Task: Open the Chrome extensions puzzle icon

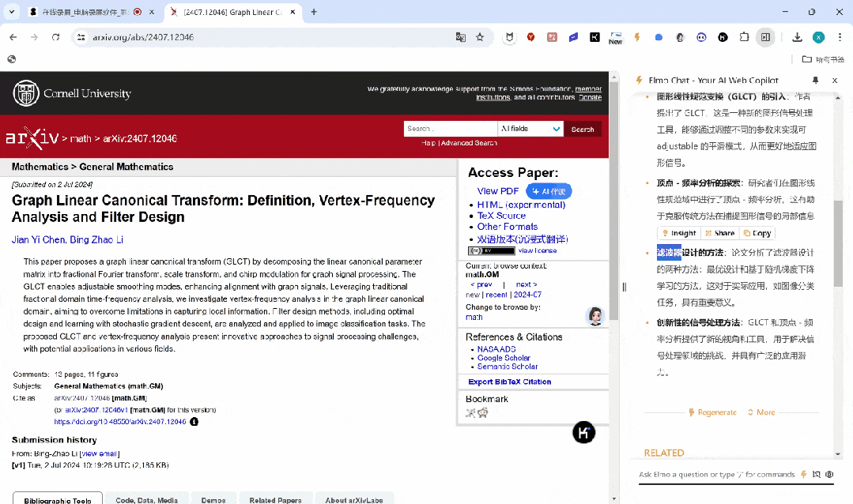Action: 744,37
